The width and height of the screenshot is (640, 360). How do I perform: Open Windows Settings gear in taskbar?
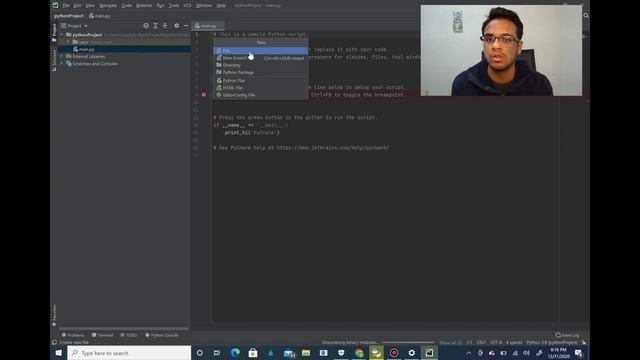click(x=411, y=353)
